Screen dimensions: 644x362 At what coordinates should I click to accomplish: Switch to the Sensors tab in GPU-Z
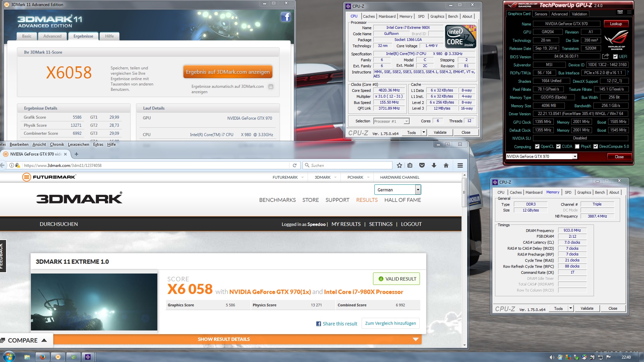click(x=541, y=14)
